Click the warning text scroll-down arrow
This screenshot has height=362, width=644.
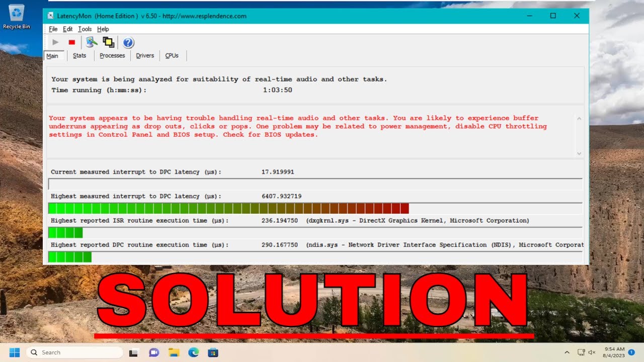point(579,153)
